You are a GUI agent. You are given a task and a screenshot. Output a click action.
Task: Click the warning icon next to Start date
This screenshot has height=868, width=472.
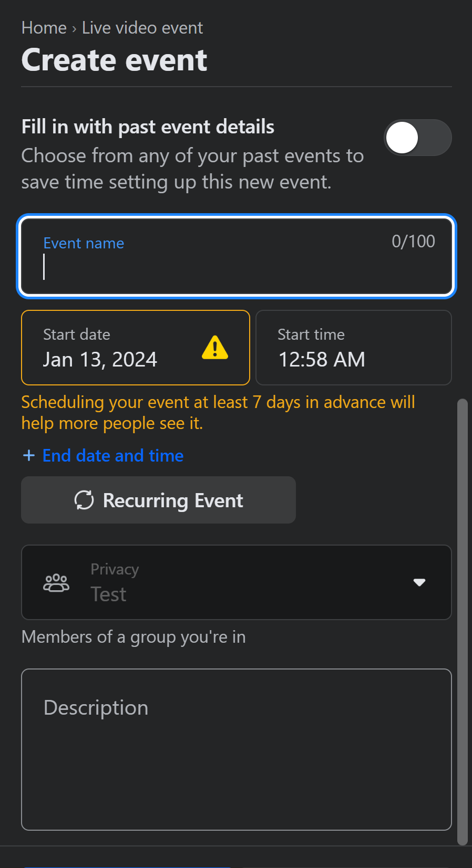point(215,348)
